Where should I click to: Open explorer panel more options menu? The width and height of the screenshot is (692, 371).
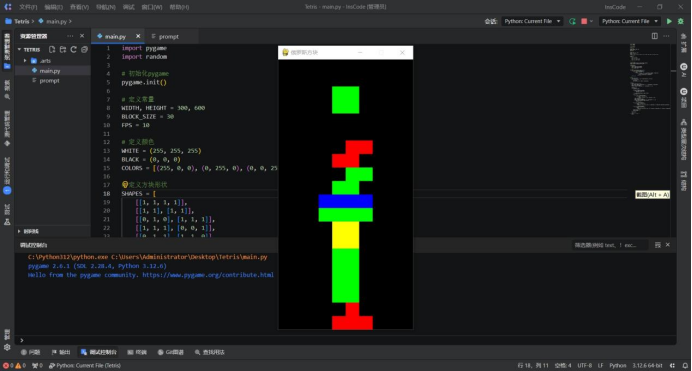pos(70,36)
